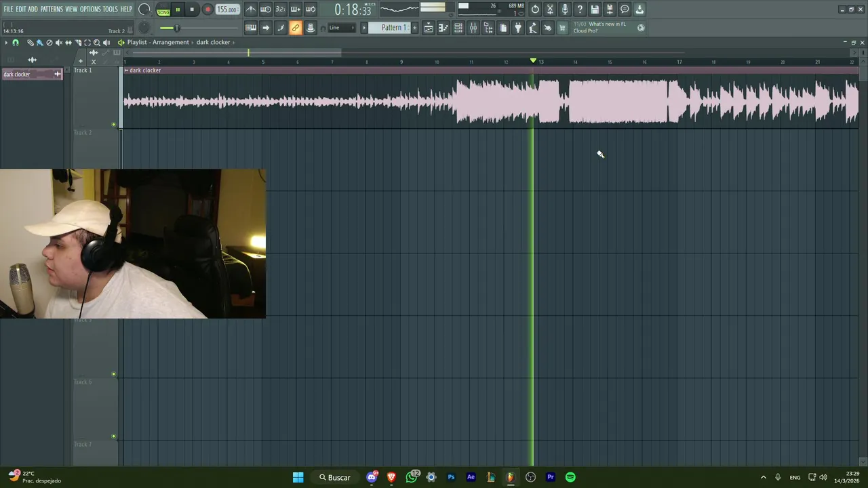Viewport: 868px width, 488px height.
Task: Click the question mark help icon
Action: [580, 9]
